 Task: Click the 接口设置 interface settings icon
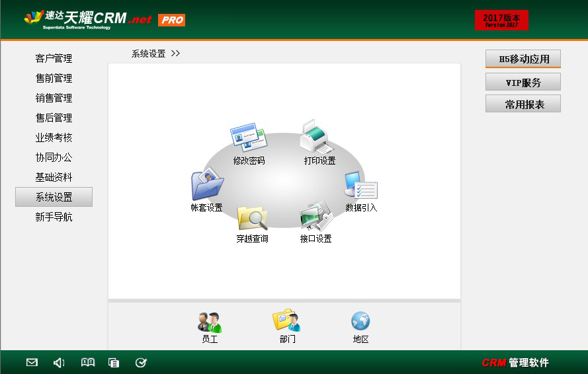[x=315, y=217]
